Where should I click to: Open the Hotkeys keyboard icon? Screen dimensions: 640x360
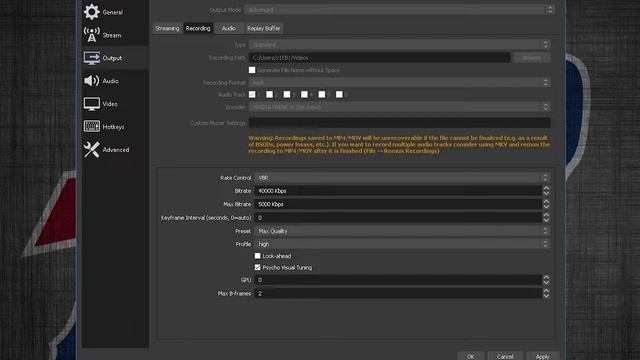(91, 127)
